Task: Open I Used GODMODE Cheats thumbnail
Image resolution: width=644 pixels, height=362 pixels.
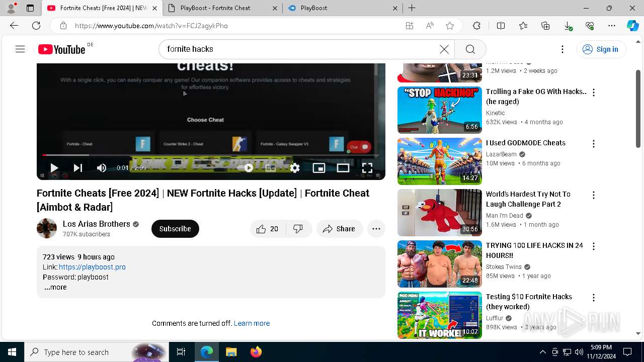Action: (x=440, y=161)
